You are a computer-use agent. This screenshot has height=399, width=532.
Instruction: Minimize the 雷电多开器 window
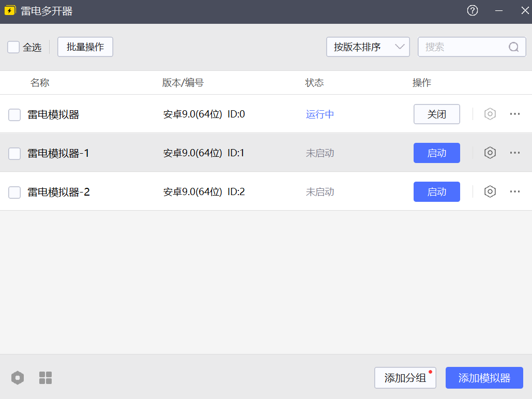(499, 10)
